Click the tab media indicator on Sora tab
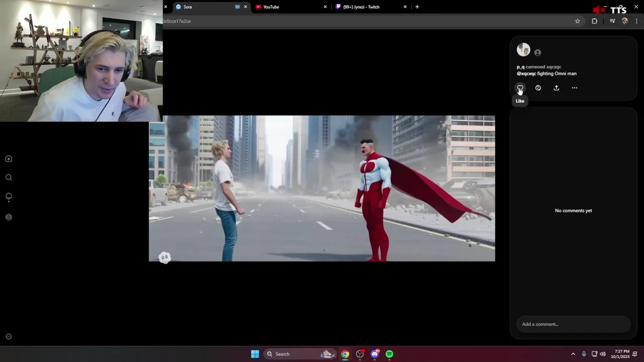644x362 pixels. (237, 7)
